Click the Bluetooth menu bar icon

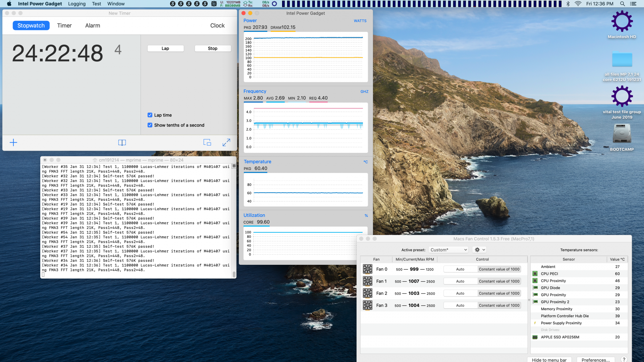568,4
